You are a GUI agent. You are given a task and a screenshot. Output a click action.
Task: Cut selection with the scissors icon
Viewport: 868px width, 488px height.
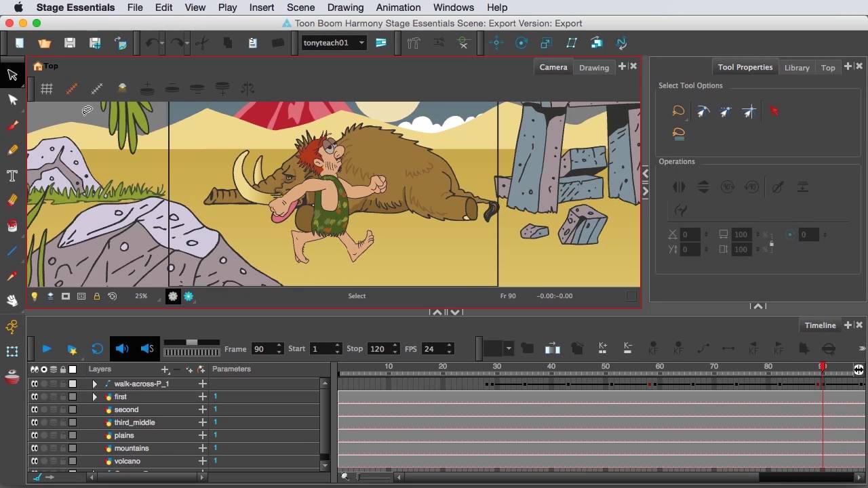201,43
